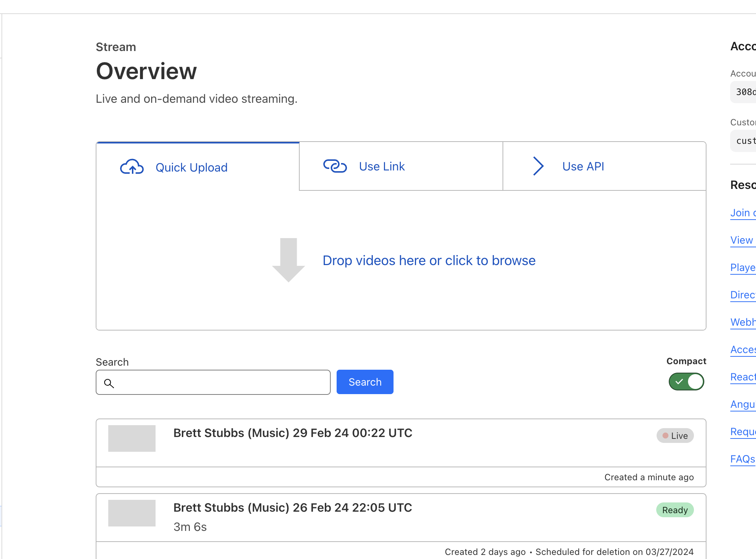The height and width of the screenshot is (559, 756).
Task: Click the green Ready status badge
Action: pos(675,510)
